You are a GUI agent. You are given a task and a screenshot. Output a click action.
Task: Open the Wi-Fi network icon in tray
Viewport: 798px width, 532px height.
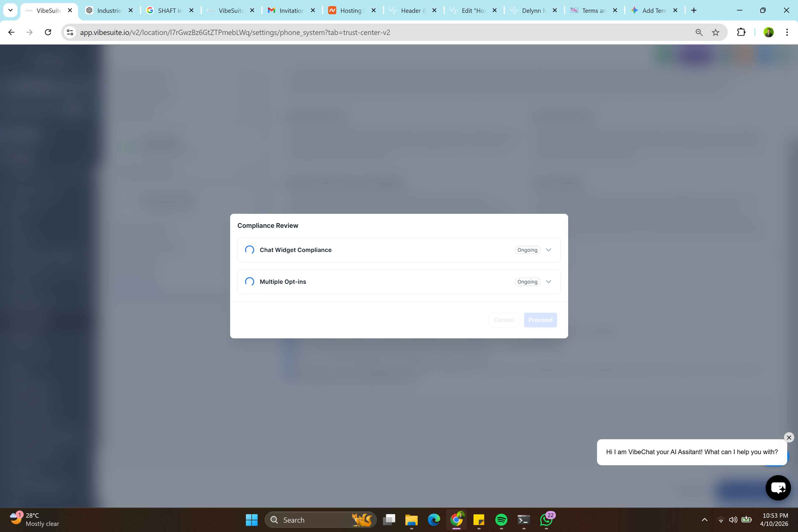[x=721, y=520]
